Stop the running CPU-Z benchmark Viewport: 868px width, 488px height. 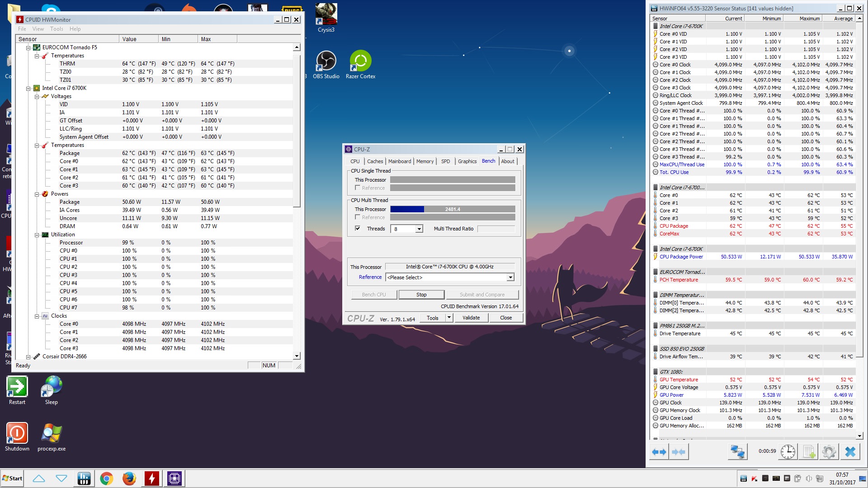pyautogui.click(x=421, y=295)
